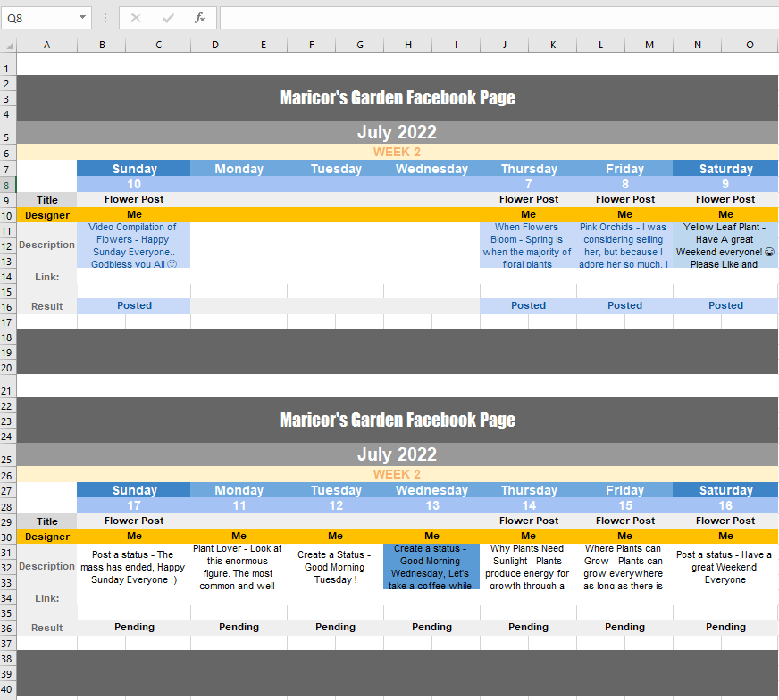Click the Enter checkmark formula bar icon

tap(168, 19)
